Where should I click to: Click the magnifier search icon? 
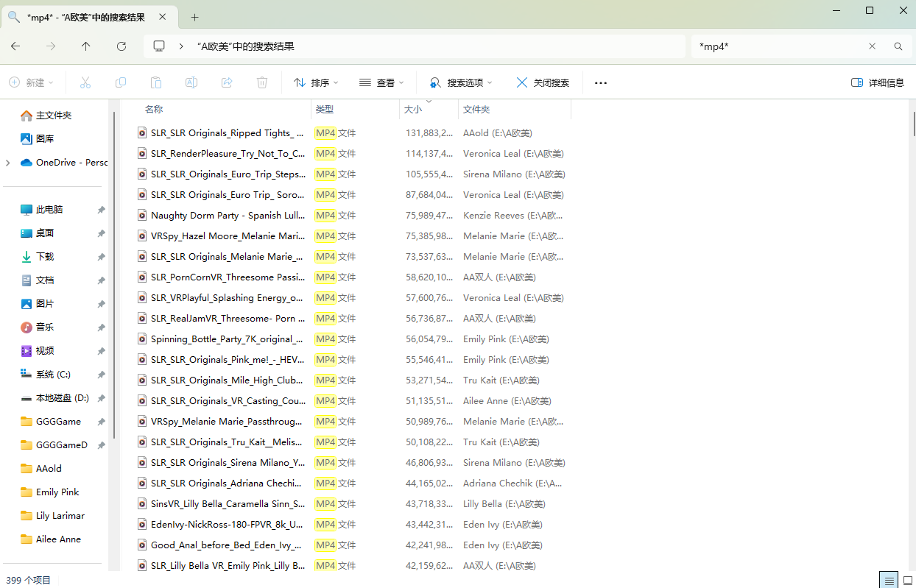(x=898, y=46)
